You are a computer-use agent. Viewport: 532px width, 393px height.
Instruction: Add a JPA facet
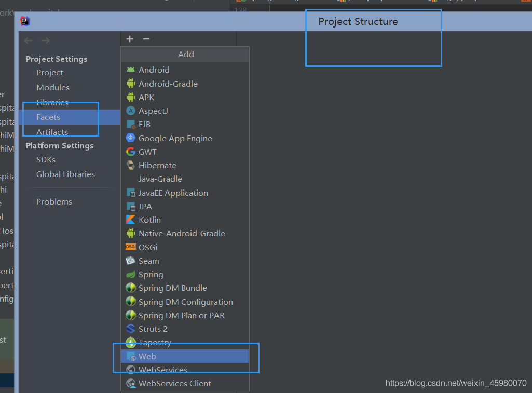[185, 206]
